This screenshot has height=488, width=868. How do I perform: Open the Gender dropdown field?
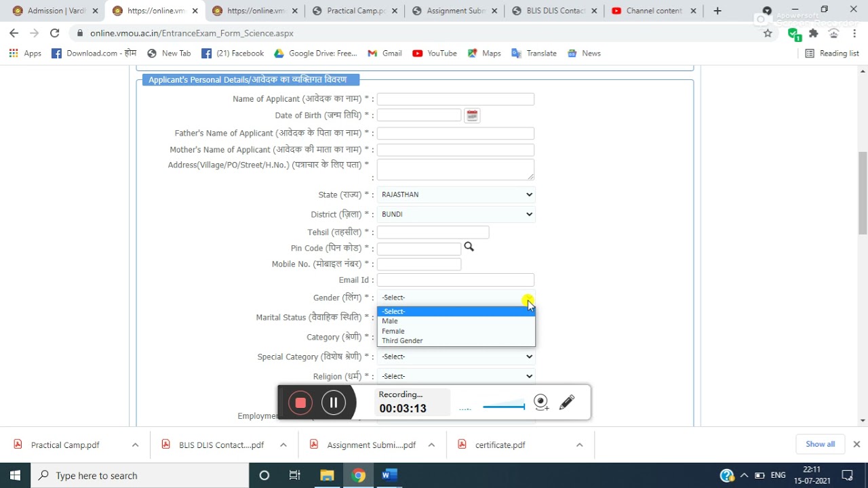click(x=456, y=298)
